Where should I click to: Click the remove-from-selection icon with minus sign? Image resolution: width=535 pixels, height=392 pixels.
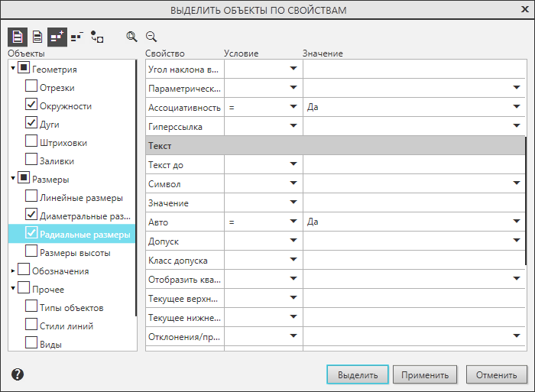(x=77, y=36)
